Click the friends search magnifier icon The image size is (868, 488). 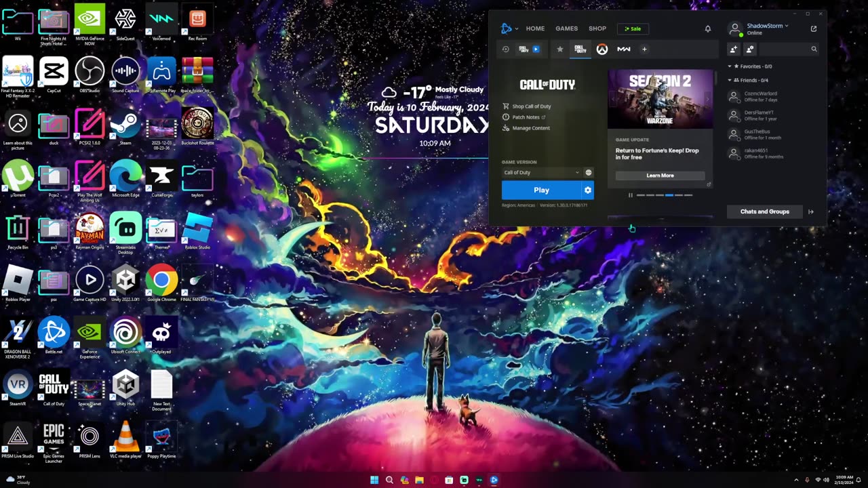[x=814, y=49]
